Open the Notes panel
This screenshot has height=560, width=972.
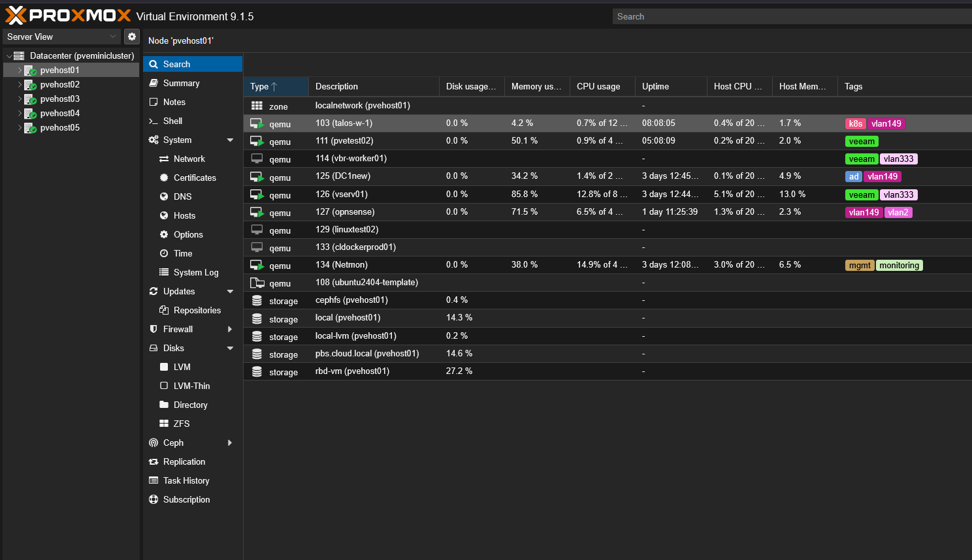[x=174, y=102]
